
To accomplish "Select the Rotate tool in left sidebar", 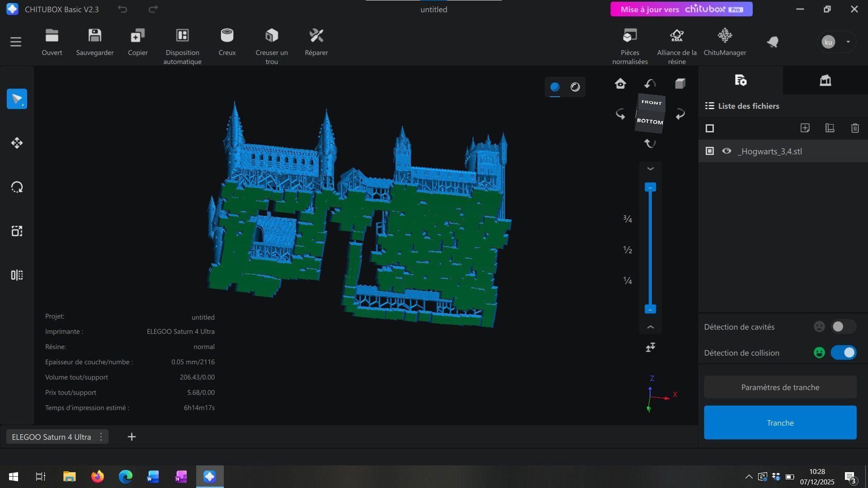I will point(17,187).
